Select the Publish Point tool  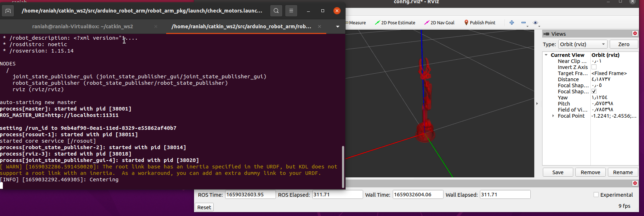click(480, 23)
